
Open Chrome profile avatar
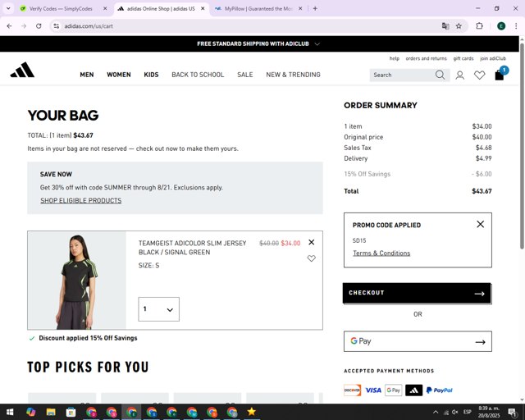tap(501, 26)
